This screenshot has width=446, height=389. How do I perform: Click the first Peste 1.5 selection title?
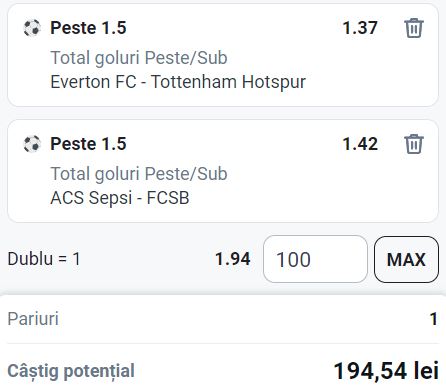tap(88, 28)
